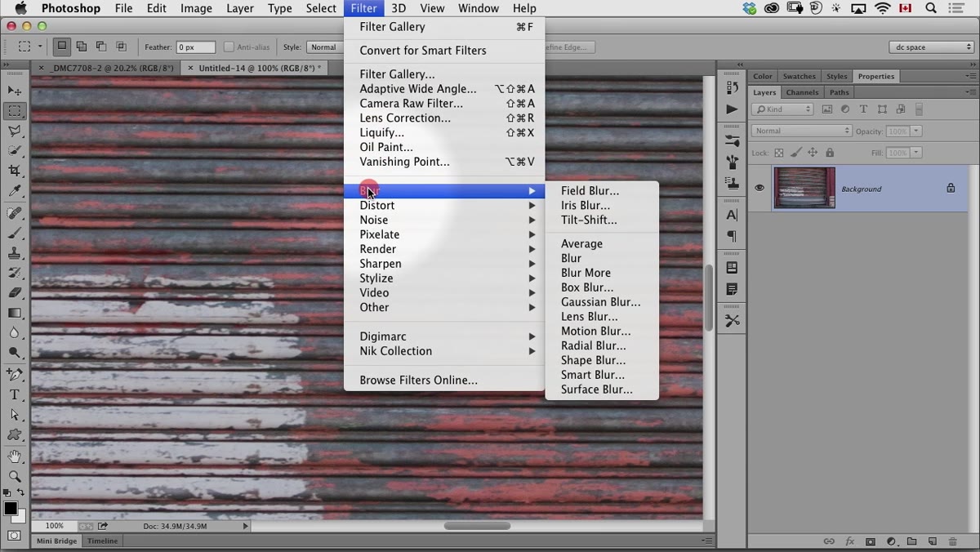The height and width of the screenshot is (552, 980).
Task: Open the Layers panel flyout menu
Action: coord(969,92)
